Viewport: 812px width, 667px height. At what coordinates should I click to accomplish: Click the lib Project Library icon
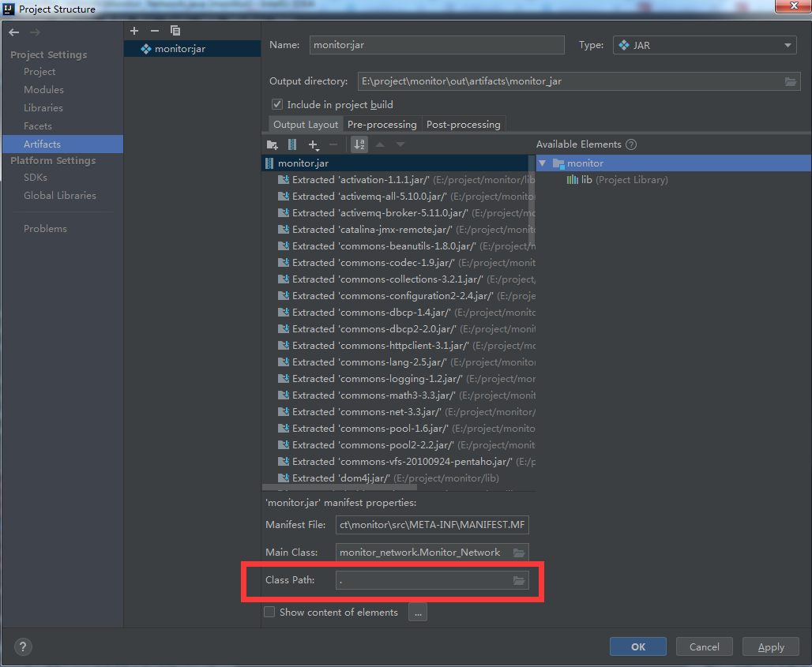[x=572, y=179]
